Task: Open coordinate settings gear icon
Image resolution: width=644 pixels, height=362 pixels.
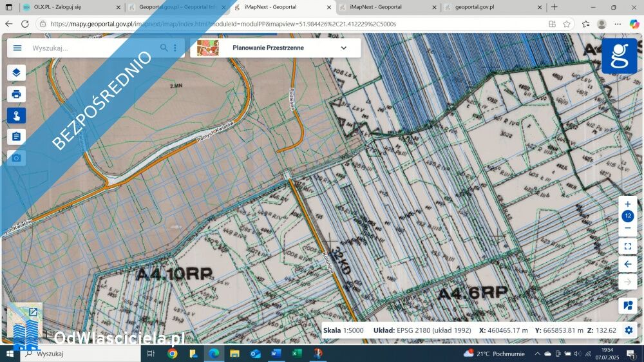Action: [629, 330]
